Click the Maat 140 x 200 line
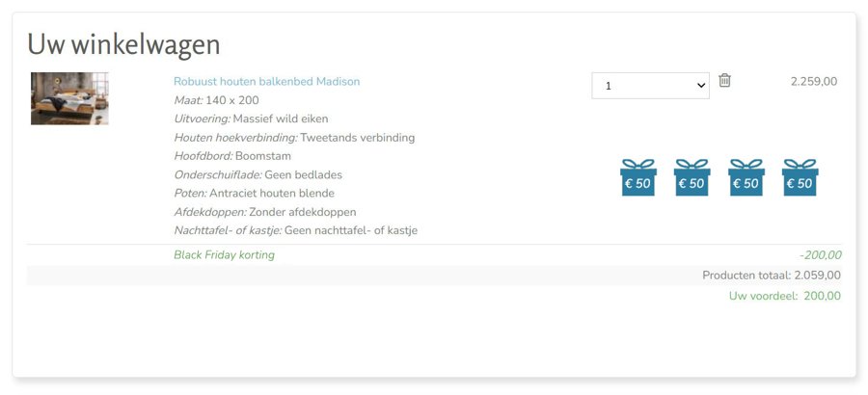 pyautogui.click(x=216, y=100)
